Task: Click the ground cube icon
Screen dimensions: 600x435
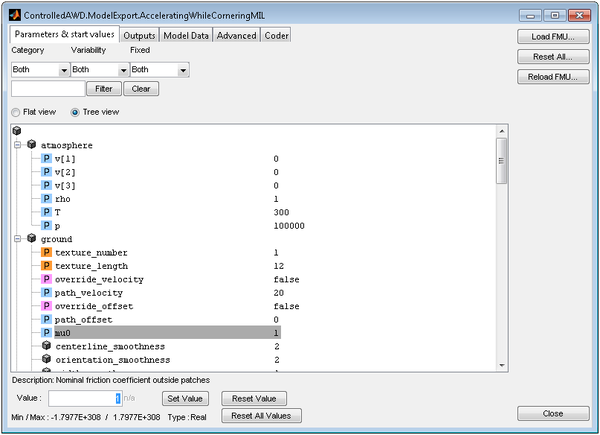Action: tap(32, 238)
